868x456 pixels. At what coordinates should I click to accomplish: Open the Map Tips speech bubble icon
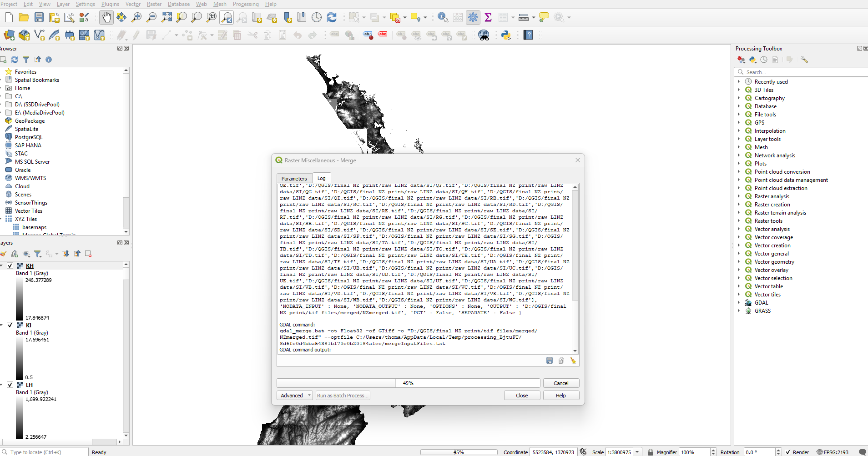[544, 18]
